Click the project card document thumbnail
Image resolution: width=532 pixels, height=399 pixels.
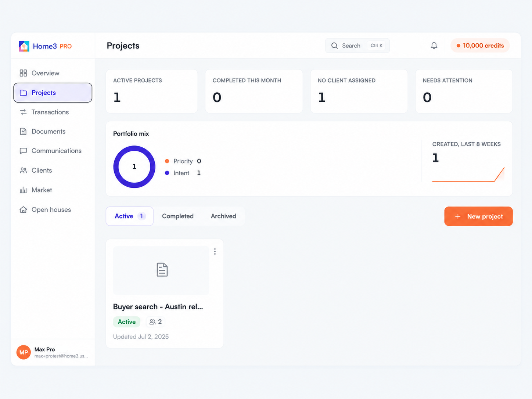(x=161, y=270)
